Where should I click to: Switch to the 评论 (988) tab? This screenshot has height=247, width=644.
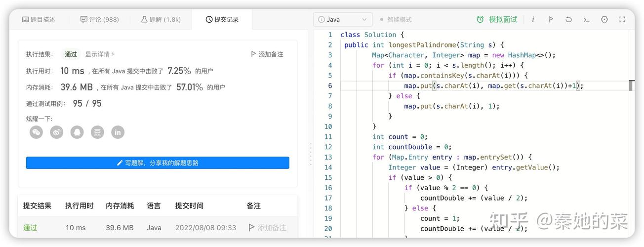click(x=100, y=20)
